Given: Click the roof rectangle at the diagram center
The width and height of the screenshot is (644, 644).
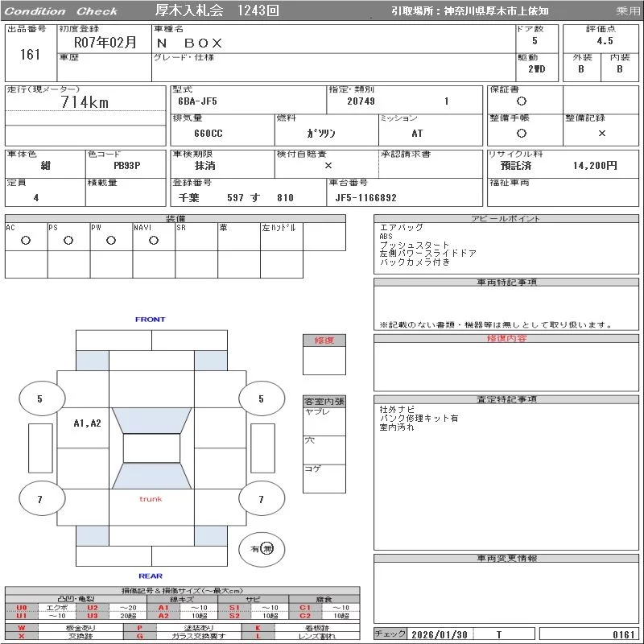Looking at the screenshot, I should 151,449.
